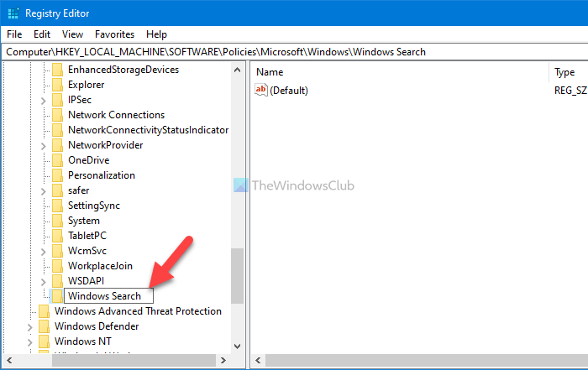Click the Windows NT folder icon
The width and height of the screenshot is (588, 370).
pos(44,341)
